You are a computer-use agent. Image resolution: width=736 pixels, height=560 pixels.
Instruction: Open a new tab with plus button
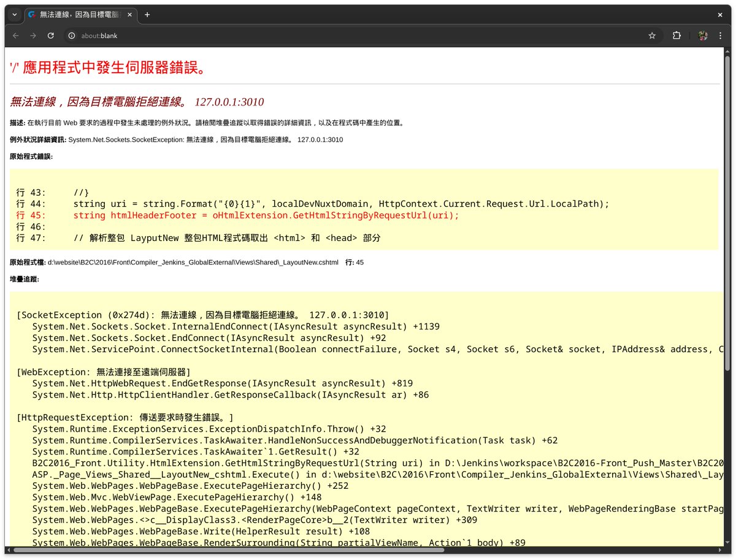147,15
